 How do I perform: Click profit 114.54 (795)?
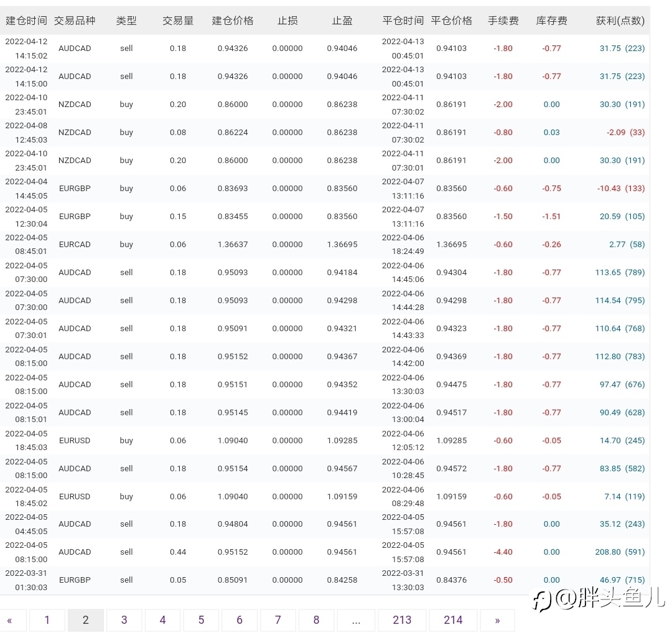click(x=620, y=300)
